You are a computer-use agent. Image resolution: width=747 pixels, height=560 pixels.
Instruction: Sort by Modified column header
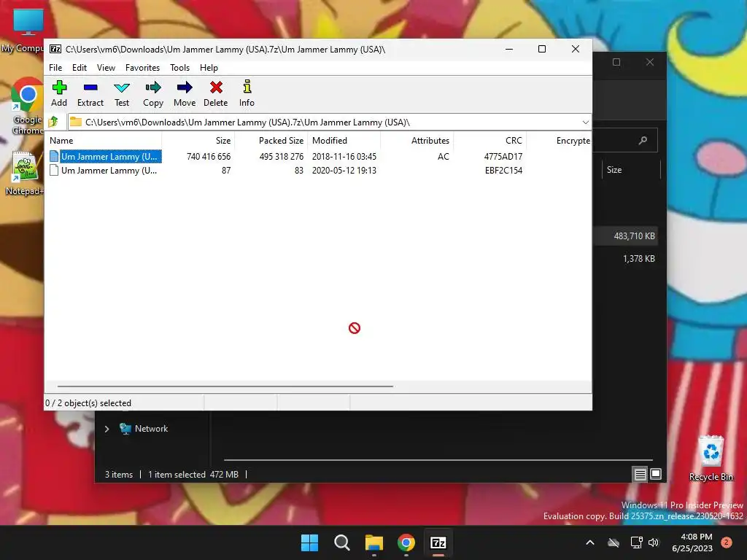pos(344,141)
